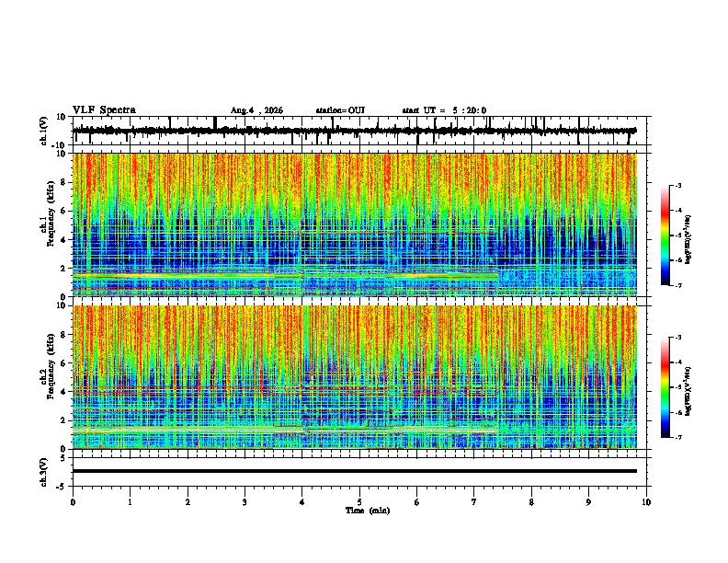This screenshot has height=563, width=728.
Task: Click the "start UT = 5:20:0" header text
Action: point(444,110)
